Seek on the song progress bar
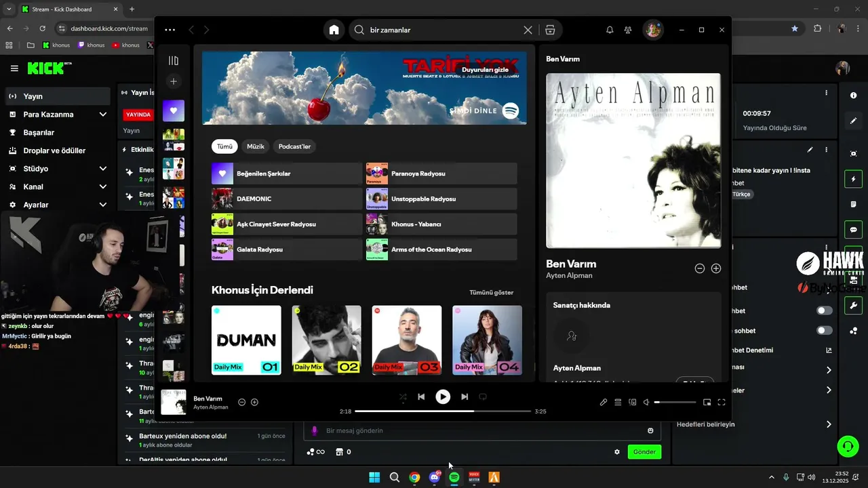The image size is (868, 488). click(443, 411)
